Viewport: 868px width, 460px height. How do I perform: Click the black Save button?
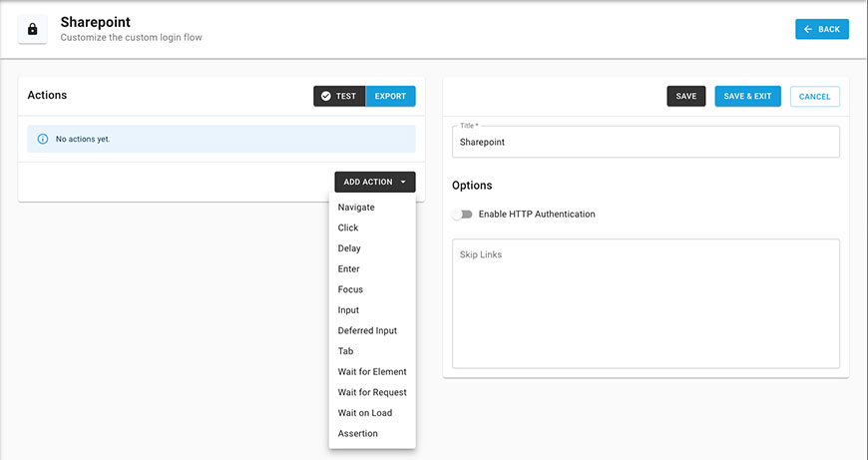[x=685, y=96]
